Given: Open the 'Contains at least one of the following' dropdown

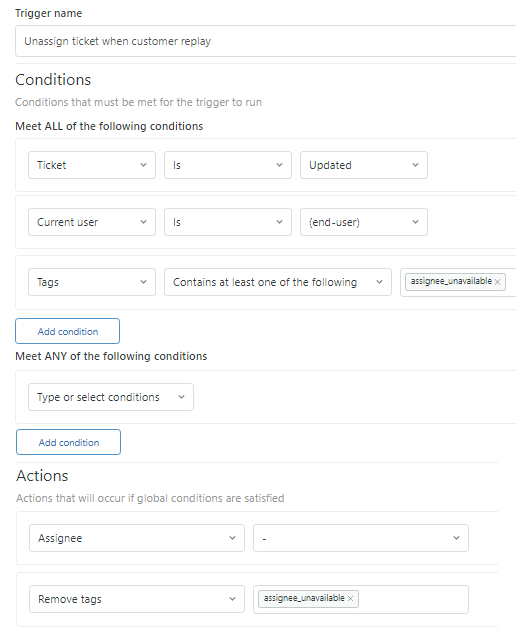Looking at the screenshot, I should pyautogui.click(x=278, y=282).
